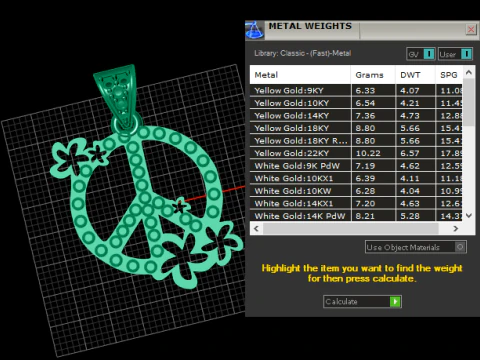This screenshot has height=360, width=480.
Task: Click the 10.22 grams value
Action: (368, 153)
